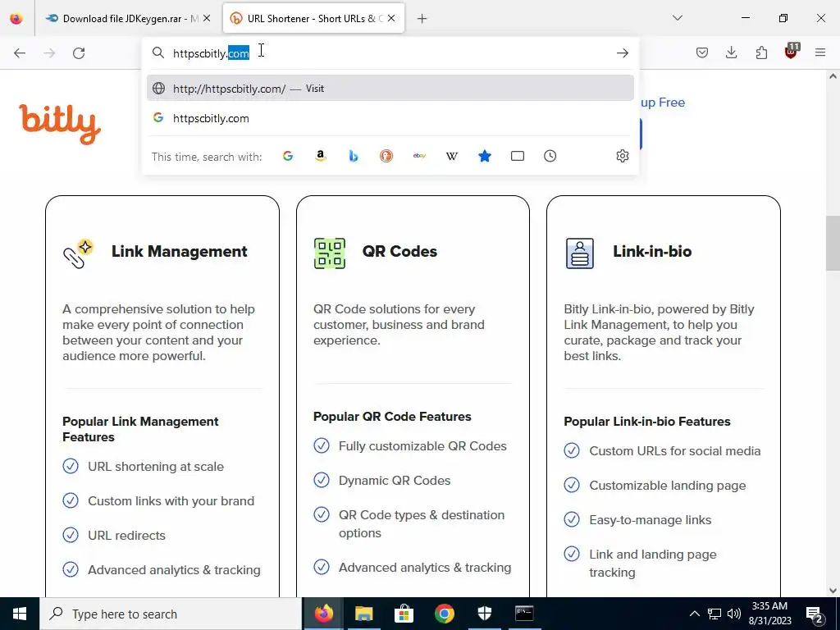Click the taskbar search box
This screenshot has width=840, height=630.
tap(171, 614)
